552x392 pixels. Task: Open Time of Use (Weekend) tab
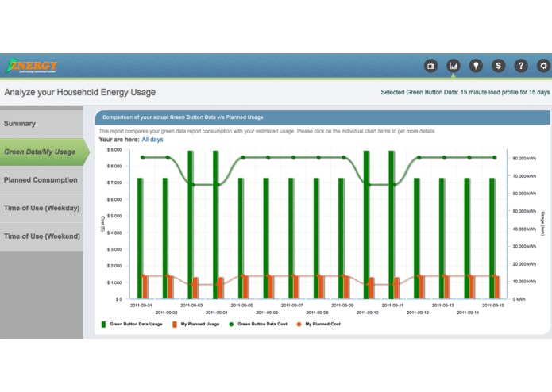tap(41, 236)
